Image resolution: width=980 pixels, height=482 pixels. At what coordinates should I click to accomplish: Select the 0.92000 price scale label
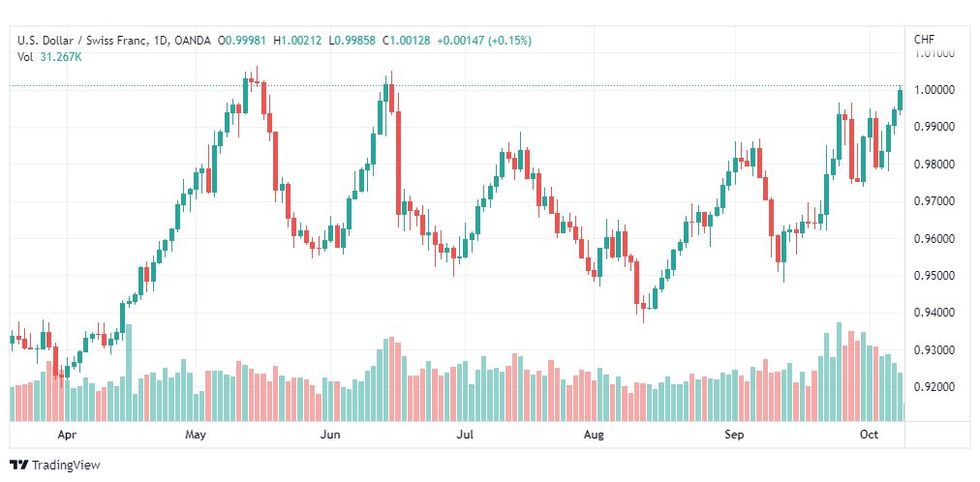click(x=934, y=388)
